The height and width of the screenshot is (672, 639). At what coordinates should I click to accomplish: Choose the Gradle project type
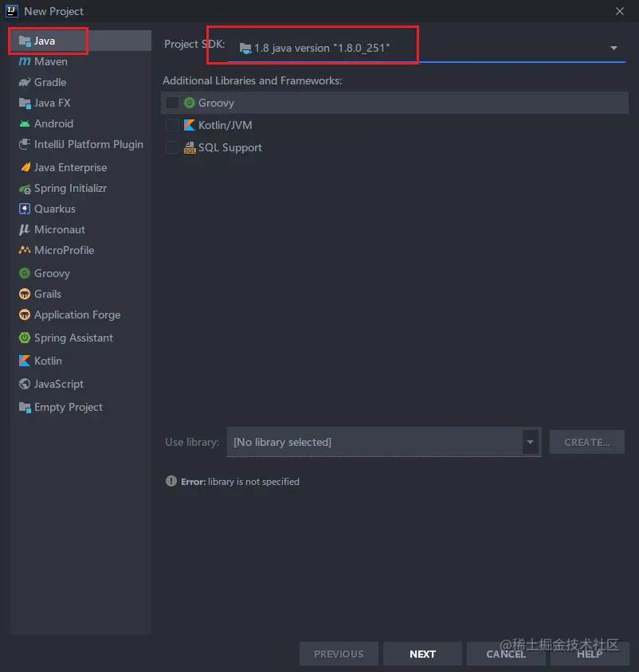click(80, 82)
